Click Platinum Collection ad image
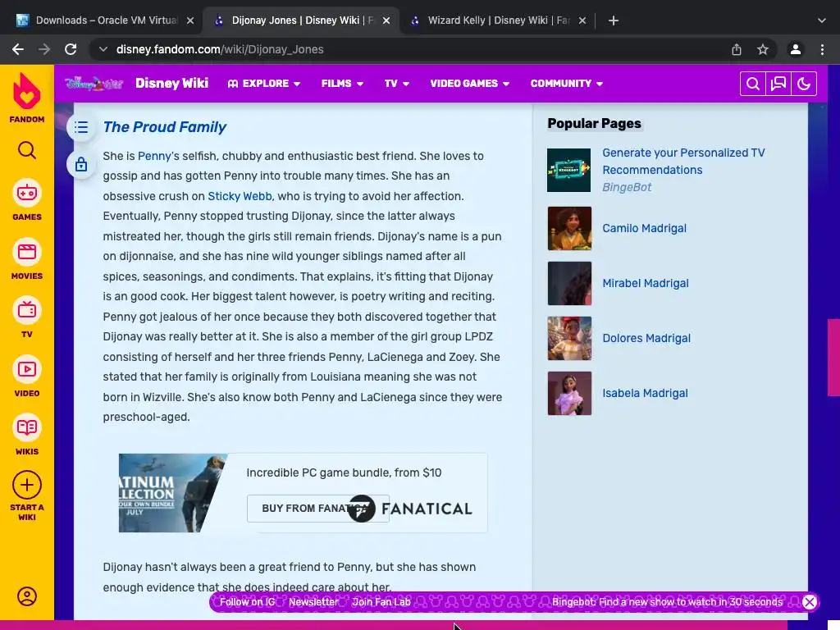This screenshot has height=630, width=840. [172, 493]
